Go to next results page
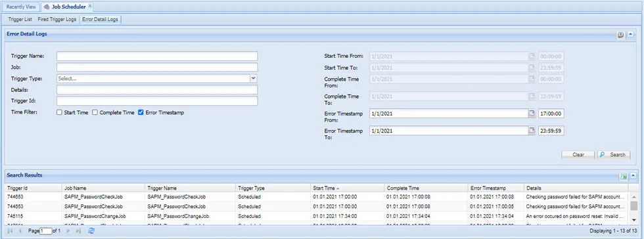644x239 pixels. tap(68, 231)
